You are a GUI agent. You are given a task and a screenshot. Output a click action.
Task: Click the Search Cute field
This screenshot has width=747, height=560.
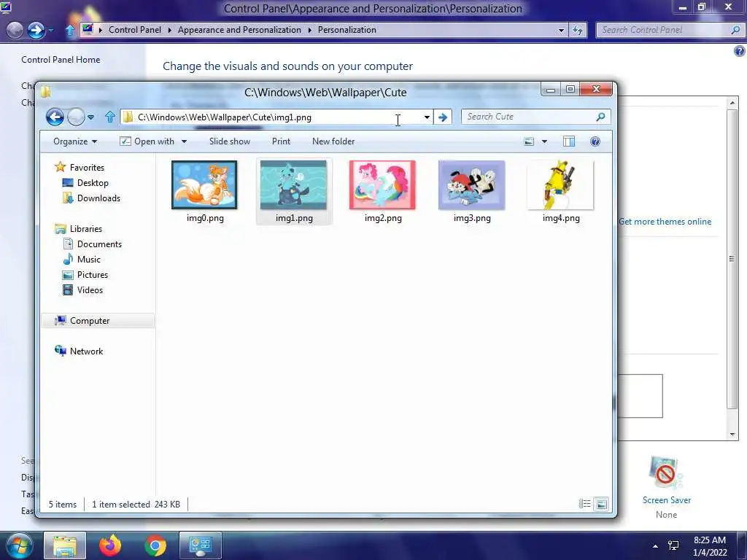tap(535, 117)
